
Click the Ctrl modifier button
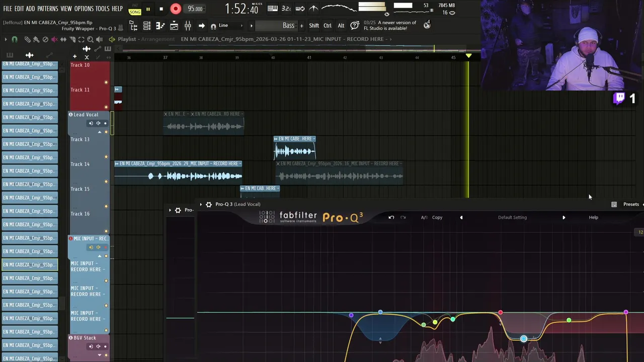pyautogui.click(x=328, y=26)
